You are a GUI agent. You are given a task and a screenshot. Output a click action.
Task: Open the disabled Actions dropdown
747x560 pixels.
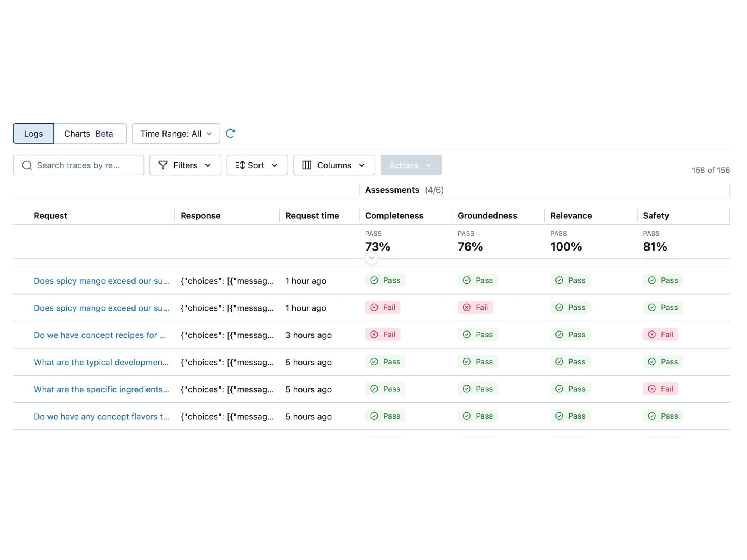pos(411,165)
